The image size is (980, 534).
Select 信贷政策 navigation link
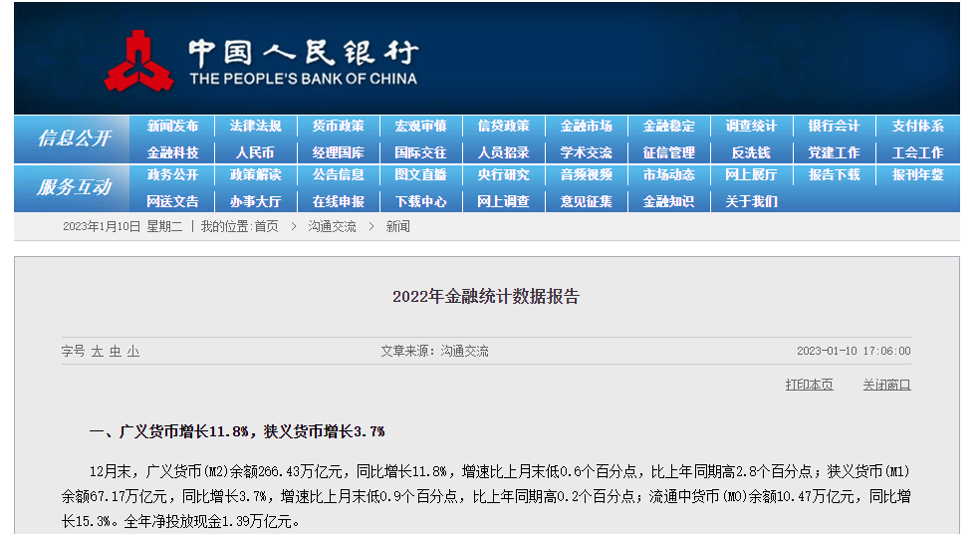(x=503, y=126)
